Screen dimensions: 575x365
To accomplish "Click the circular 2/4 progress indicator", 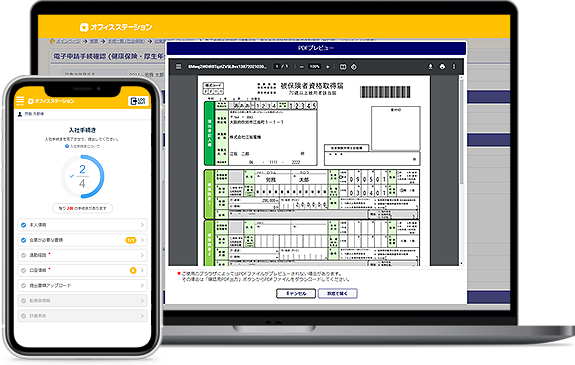I will click(x=83, y=176).
